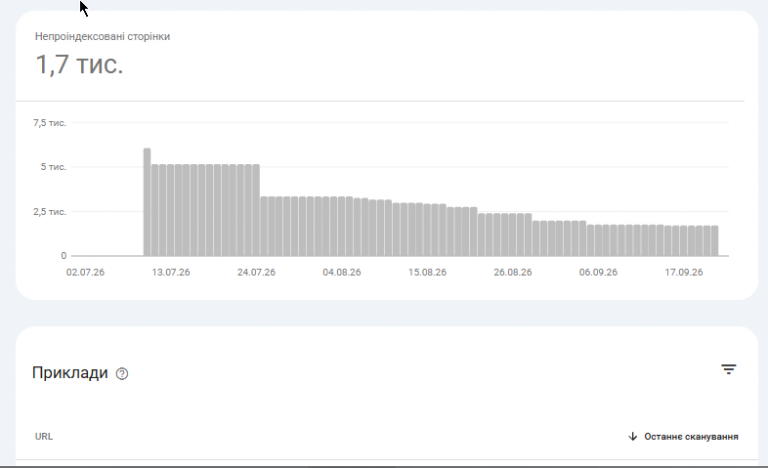Click the URL column header
Image resolution: width=768 pixels, height=468 pixels.
pyautogui.click(x=44, y=436)
